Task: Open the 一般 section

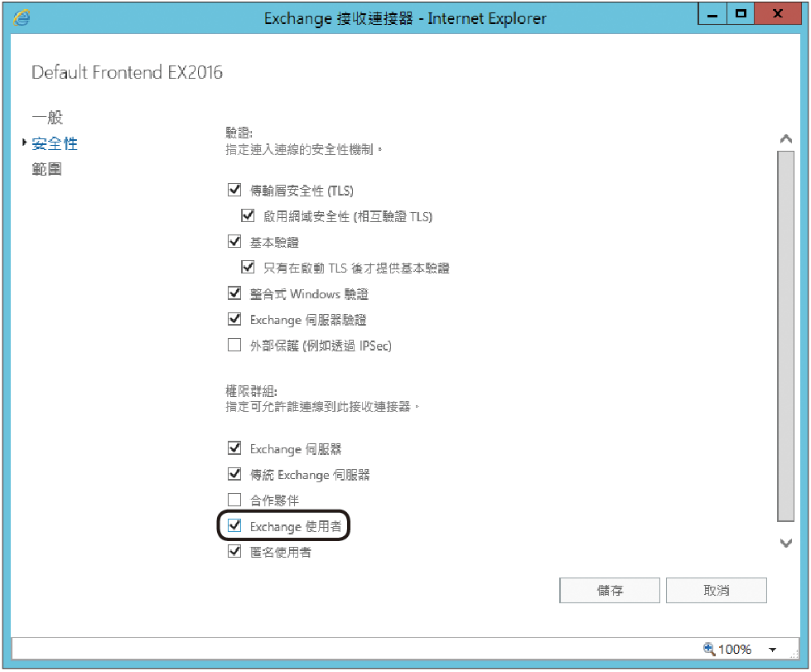Action: click(47, 118)
